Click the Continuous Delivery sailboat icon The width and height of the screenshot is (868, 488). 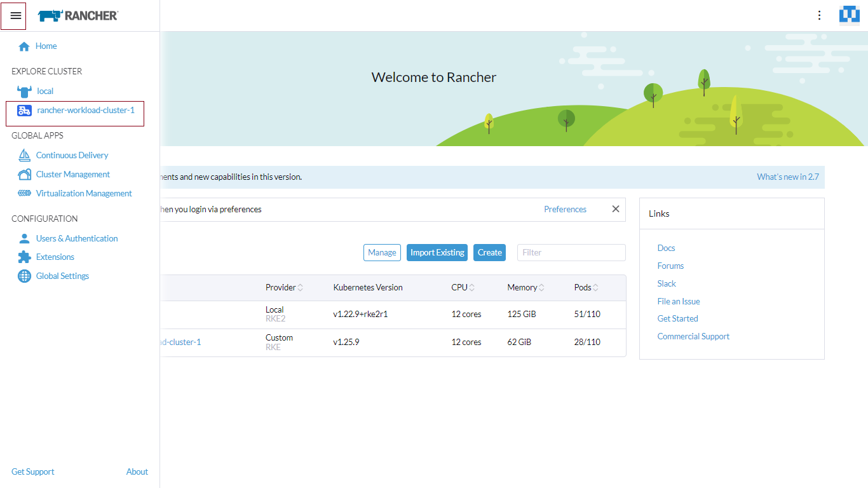click(24, 155)
